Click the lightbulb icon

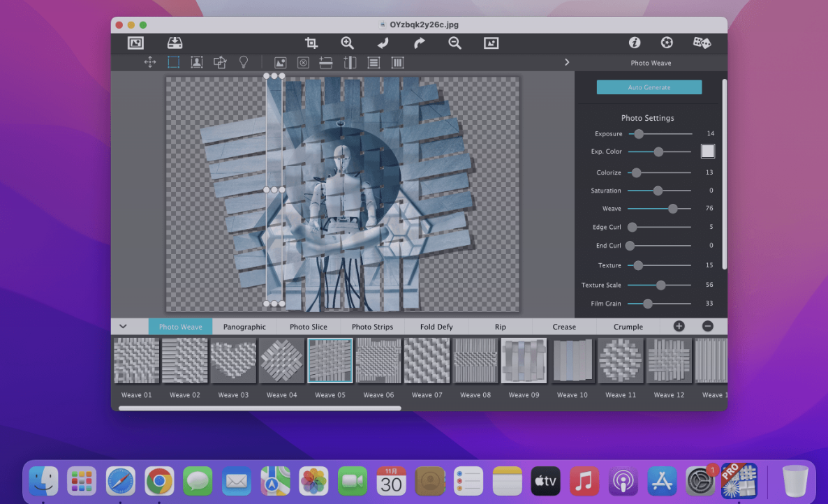[244, 62]
